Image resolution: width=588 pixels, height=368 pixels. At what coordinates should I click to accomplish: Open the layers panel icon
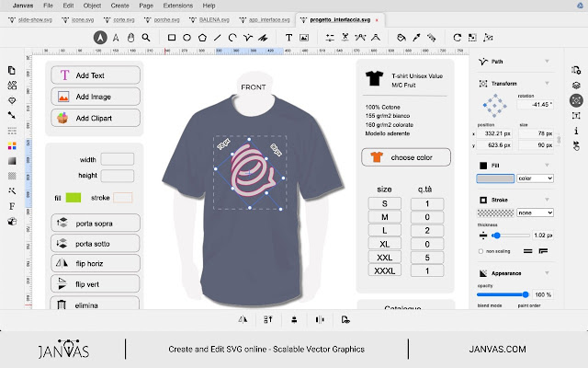(x=576, y=85)
